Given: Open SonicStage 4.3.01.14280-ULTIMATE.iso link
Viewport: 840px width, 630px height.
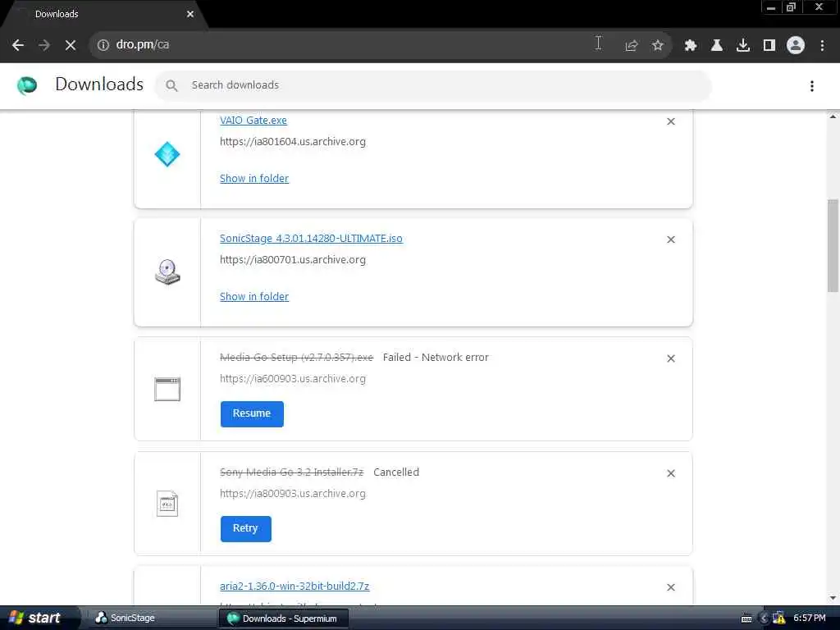Looking at the screenshot, I should pyautogui.click(x=311, y=239).
